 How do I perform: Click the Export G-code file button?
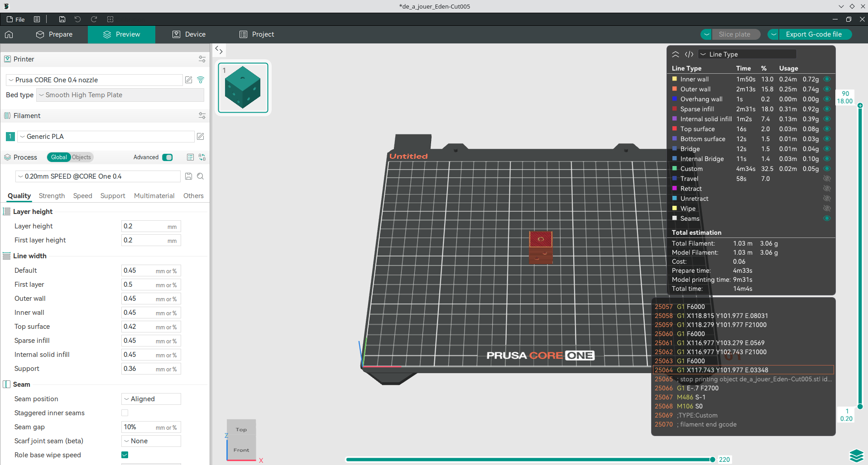tap(814, 34)
